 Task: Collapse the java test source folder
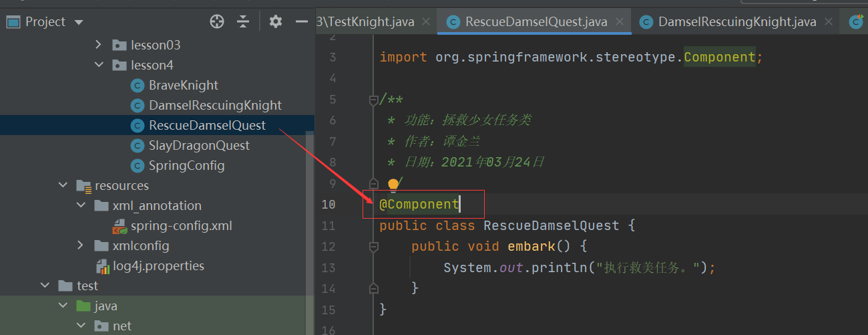point(63,306)
